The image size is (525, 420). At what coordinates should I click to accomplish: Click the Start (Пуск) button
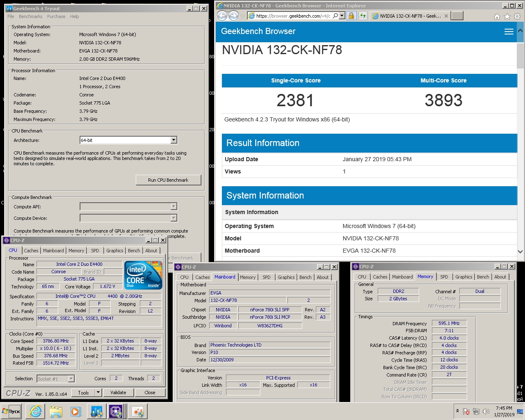click(x=11, y=411)
